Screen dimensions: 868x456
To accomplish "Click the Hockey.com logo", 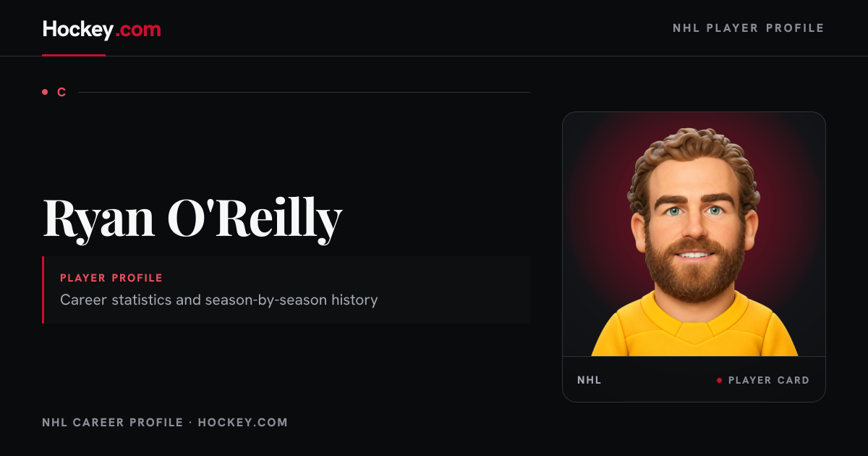I will (101, 29).
